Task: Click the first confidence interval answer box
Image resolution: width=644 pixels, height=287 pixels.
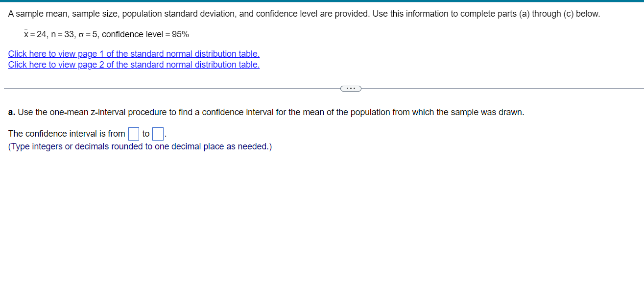Action: pos(133,133)
